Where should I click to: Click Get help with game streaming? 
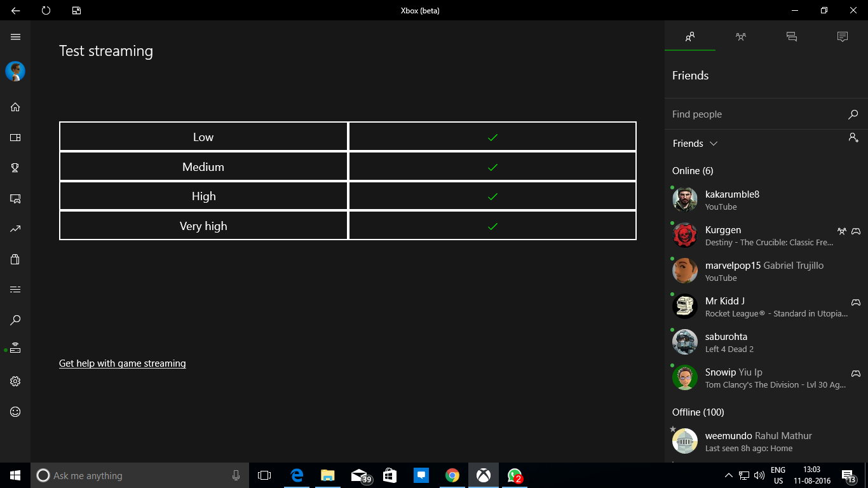pos(123,363)
